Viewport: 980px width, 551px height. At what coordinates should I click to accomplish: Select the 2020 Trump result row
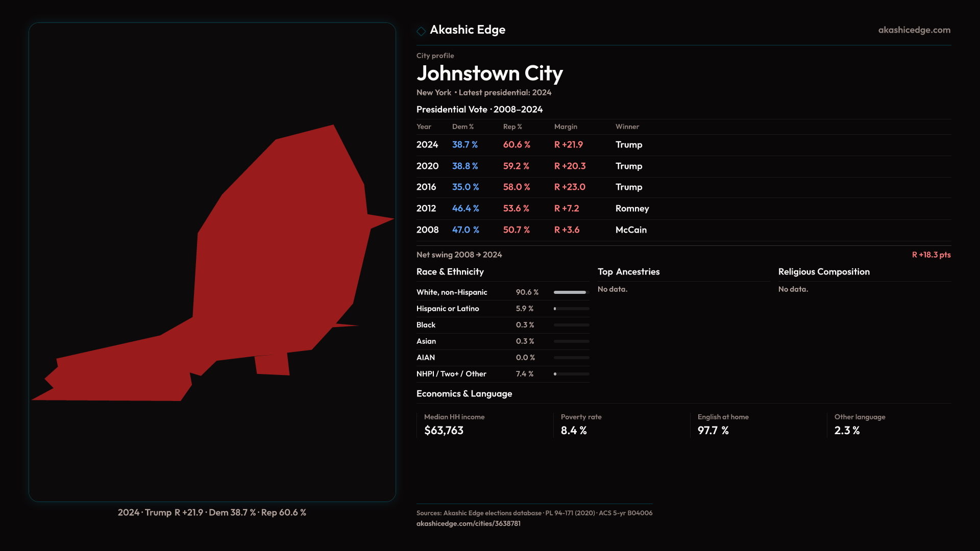(628, 166)
